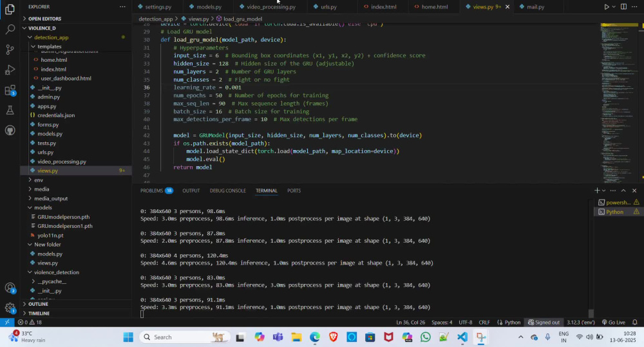Open the GitHub view in activity bar

pyautogui.click(x=10, y=131)
